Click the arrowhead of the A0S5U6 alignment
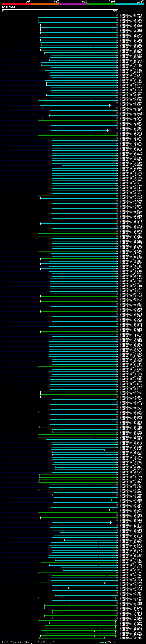The image size is (146, 644). click(105, 583)
